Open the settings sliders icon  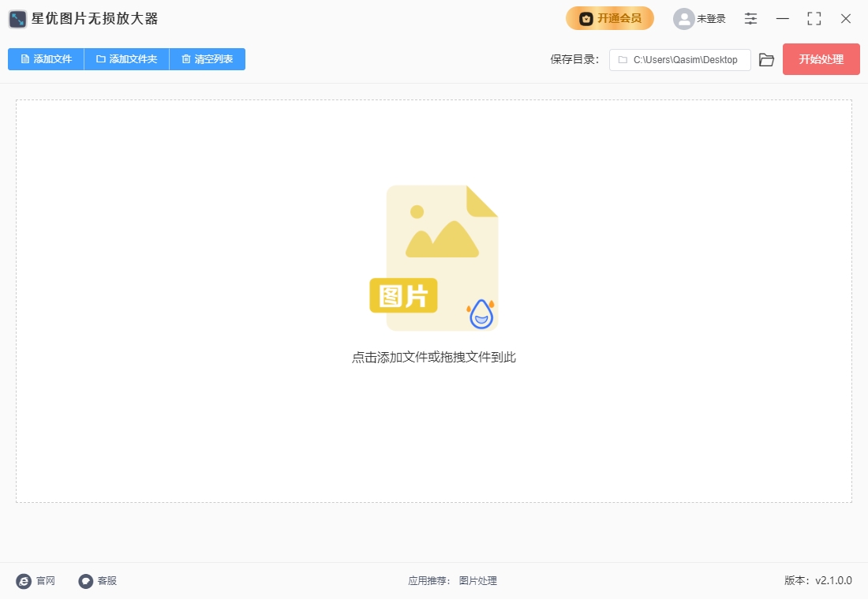750,19
